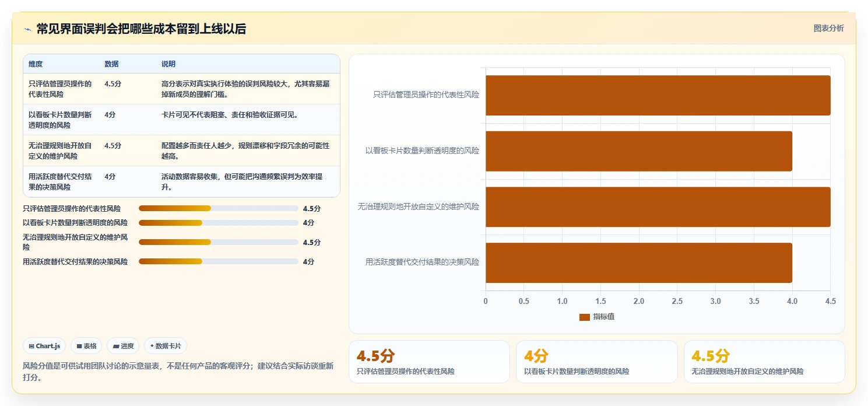
Task: Click table cell 无治理规则地开放自定义的维护风险
Action: [x=61, y=150]
